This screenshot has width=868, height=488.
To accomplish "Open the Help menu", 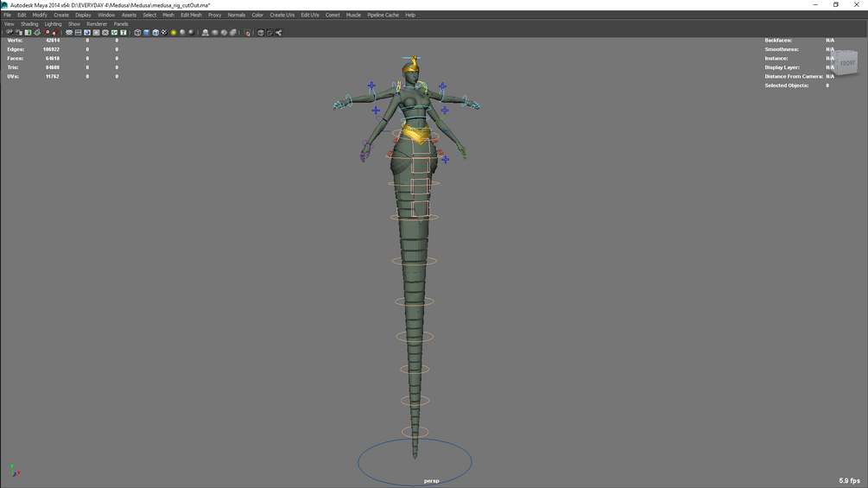I will point(410,15).
